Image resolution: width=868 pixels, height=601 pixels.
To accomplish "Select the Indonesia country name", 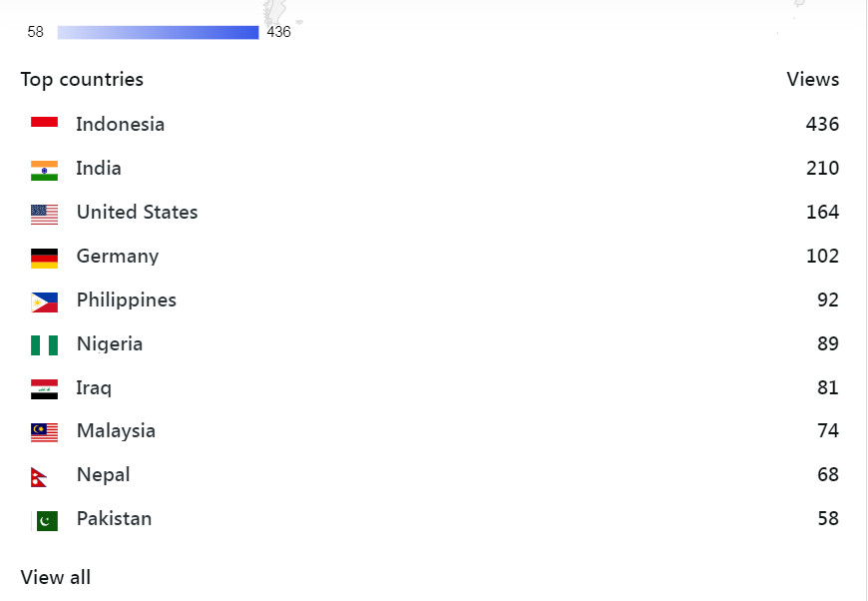I will pyautogui.click(x=120, y=125).
